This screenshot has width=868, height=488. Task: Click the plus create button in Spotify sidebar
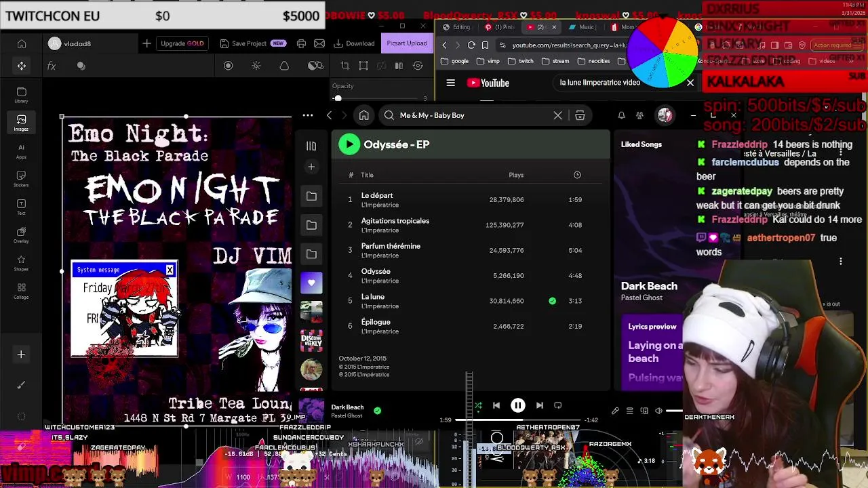pos(311,167)
